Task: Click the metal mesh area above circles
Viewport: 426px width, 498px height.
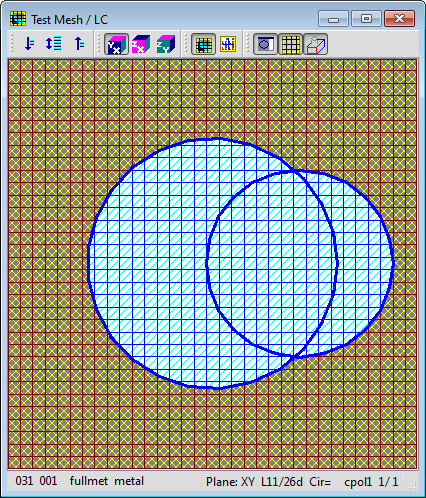Action: tap(212, 98)
